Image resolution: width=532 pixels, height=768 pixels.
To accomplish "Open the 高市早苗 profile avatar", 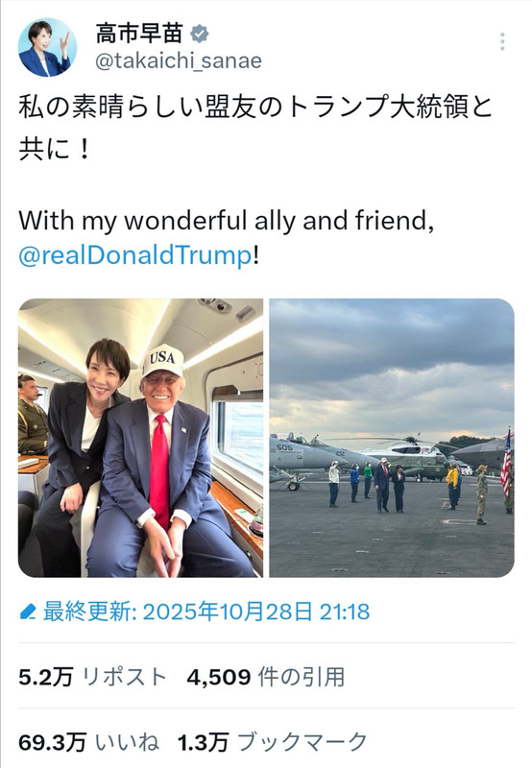I will pyautogui.click(x=47, y=48).
